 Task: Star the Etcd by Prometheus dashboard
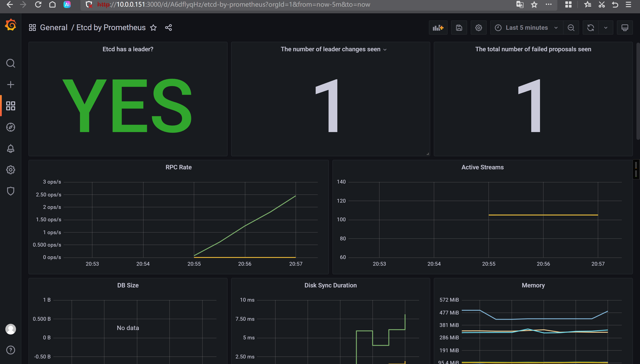click(x=153, y=28)
